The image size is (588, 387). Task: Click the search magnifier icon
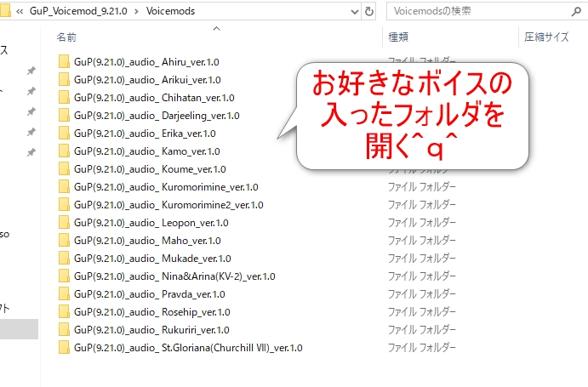tap(576, 12)
